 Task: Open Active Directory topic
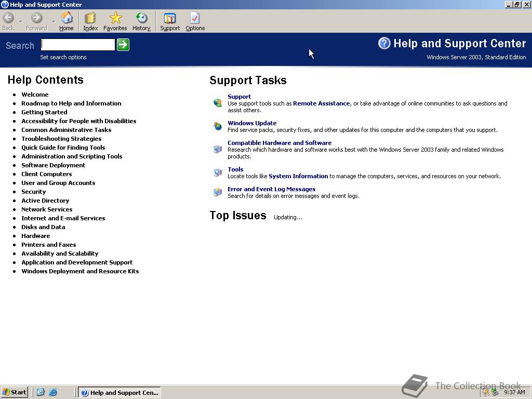45,200
